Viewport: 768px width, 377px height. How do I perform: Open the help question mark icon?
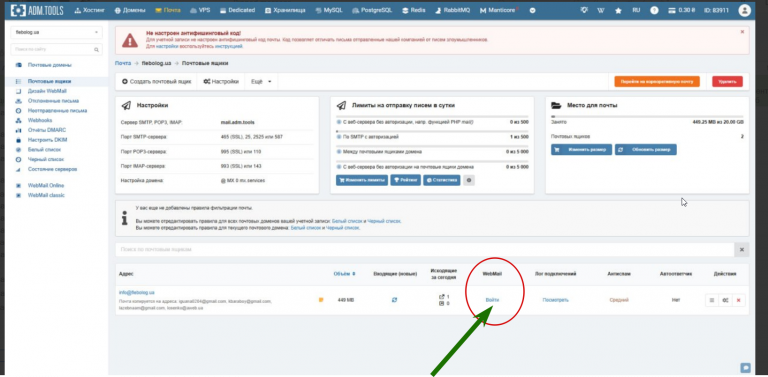(x=654, y=10)
